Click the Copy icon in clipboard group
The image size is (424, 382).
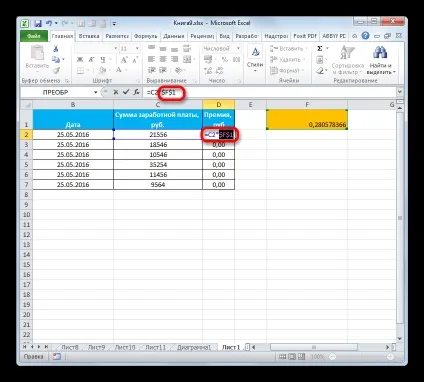(x=56, y=59)
